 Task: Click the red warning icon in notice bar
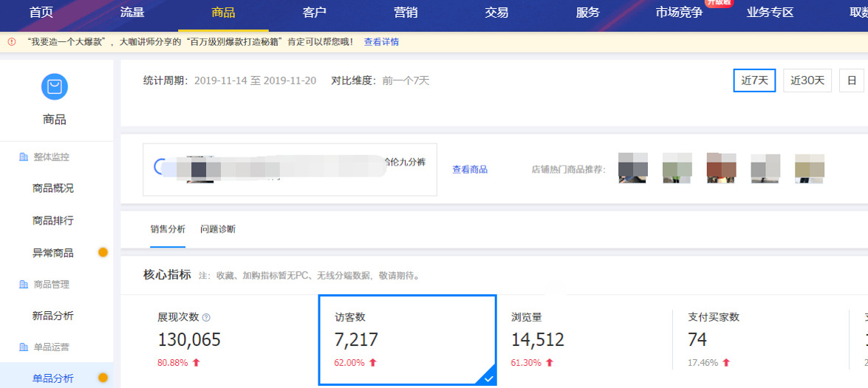12,42
